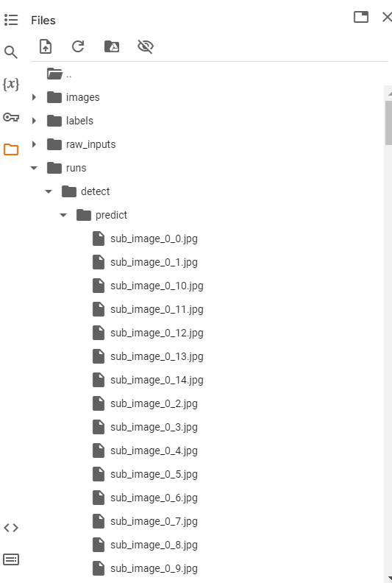
Task: Toggle show hidden files eye icon
Action: pos(146,46)
